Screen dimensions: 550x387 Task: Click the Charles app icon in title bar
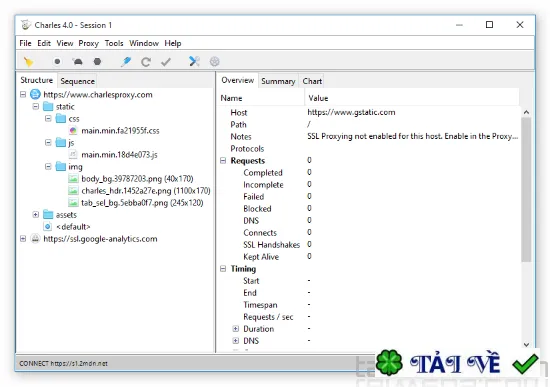(x=26, y=25)
